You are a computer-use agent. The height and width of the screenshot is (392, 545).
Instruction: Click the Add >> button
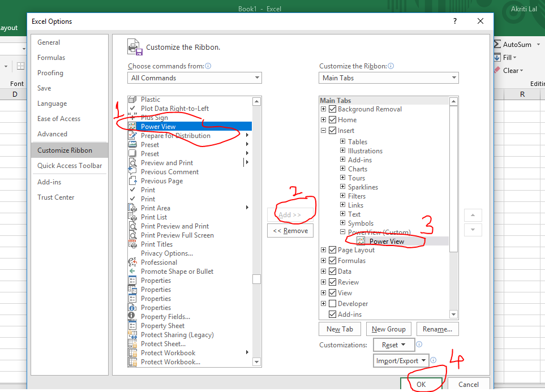click(290, 215)
